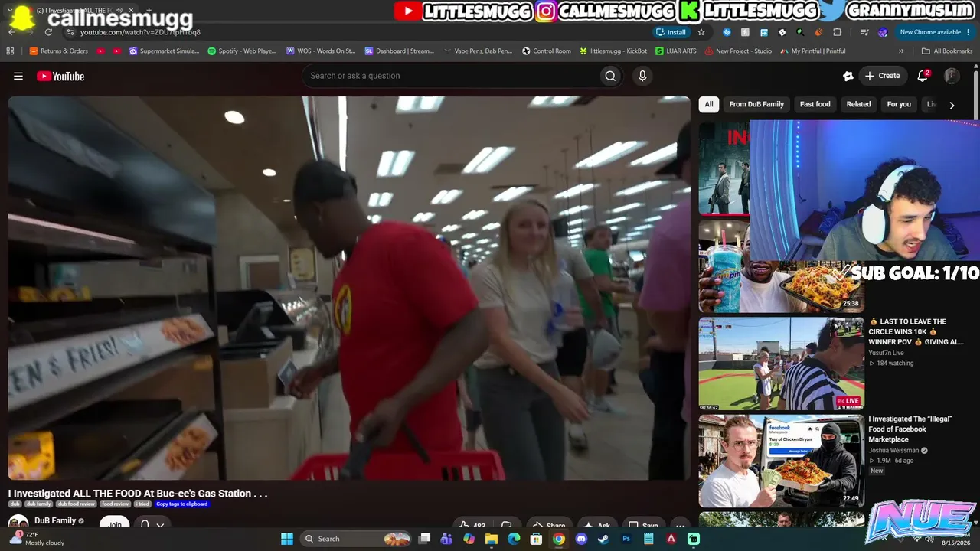Open the Returns & Orders bookmark
This screenshot has width=980, height=551.
click(58, 51)
